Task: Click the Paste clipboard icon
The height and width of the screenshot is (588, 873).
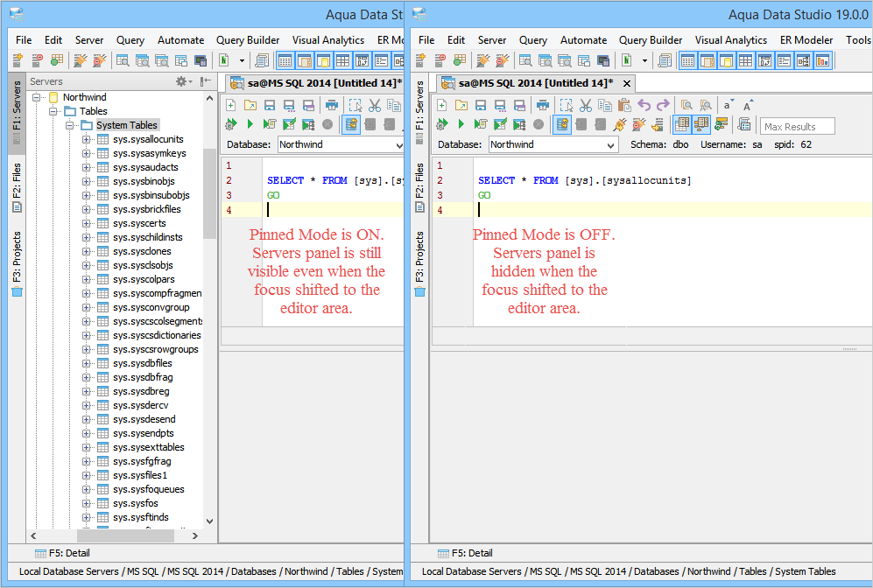Action: click(x=624, y=105)
